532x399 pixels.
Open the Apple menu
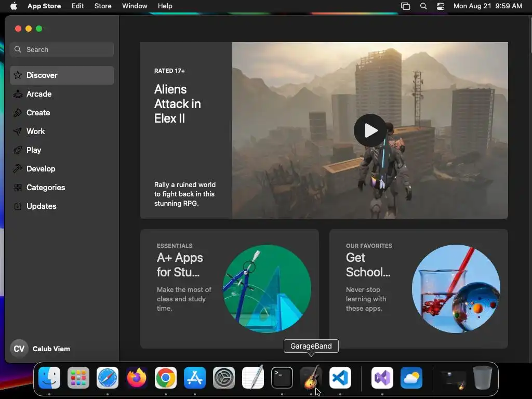coord(14,6)
